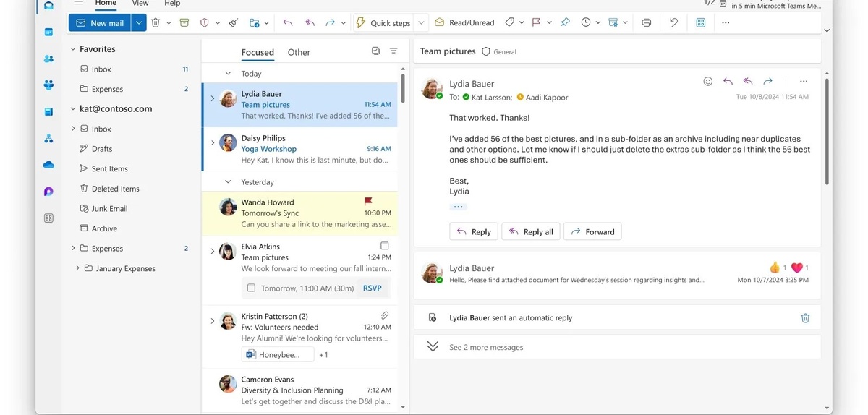Click RSVP on Elvia Atkins meeting invite
Image resolution: width=868 pixels, height=415 pixels.
[x=373, y=288]
